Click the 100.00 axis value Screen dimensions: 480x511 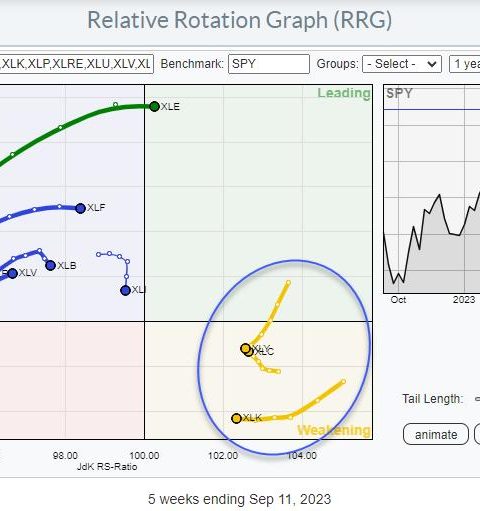pyautogui.click(x=144, y=455)
